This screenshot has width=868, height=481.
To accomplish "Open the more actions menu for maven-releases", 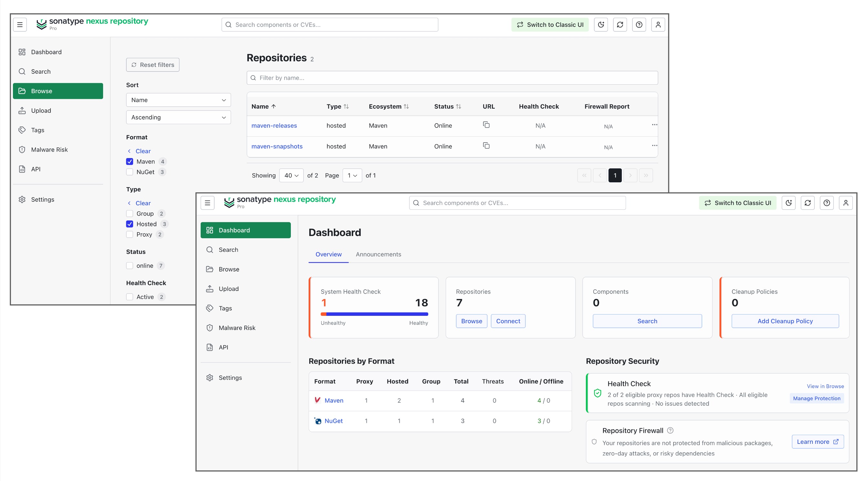I will [654, 125].
